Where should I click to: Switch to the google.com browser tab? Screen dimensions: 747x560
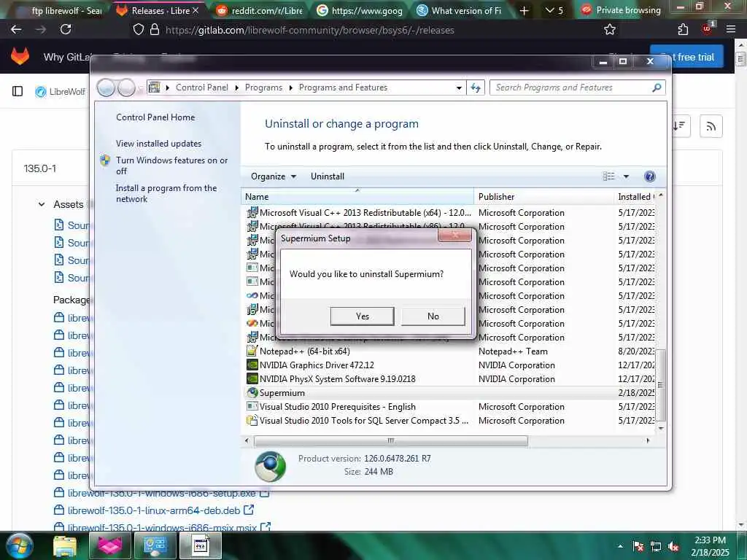pyautogui.click(x=360, y=10)
